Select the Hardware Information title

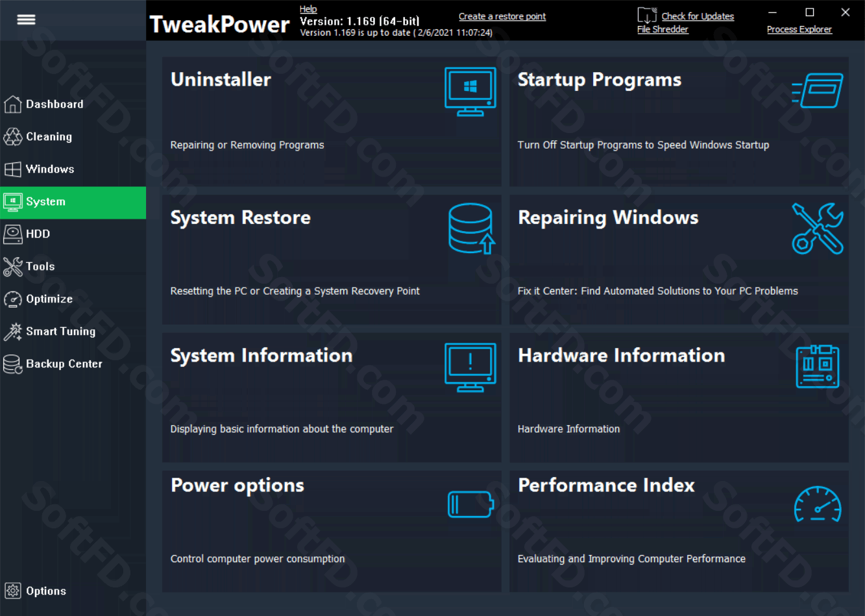621,355
